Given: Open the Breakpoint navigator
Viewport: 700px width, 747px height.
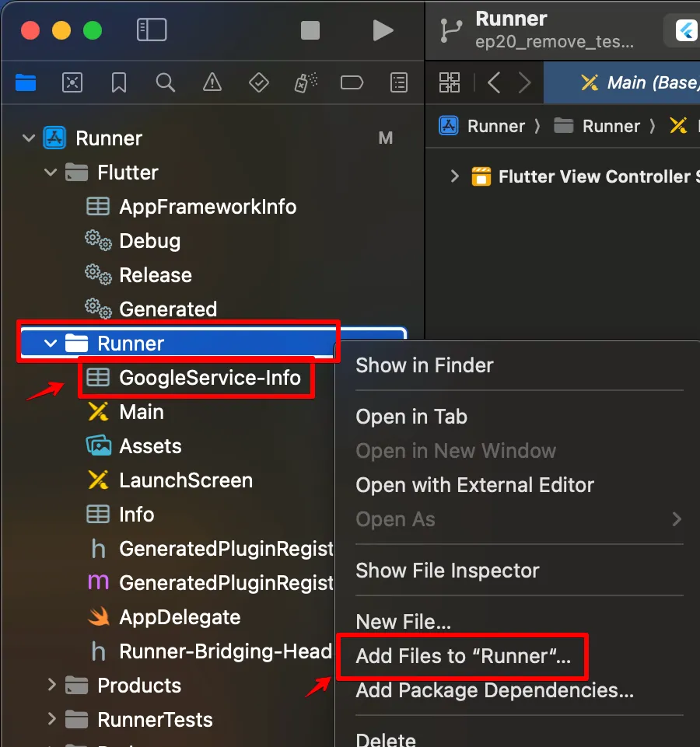Looking at the screenshot, I should click(x=352, y=83).
